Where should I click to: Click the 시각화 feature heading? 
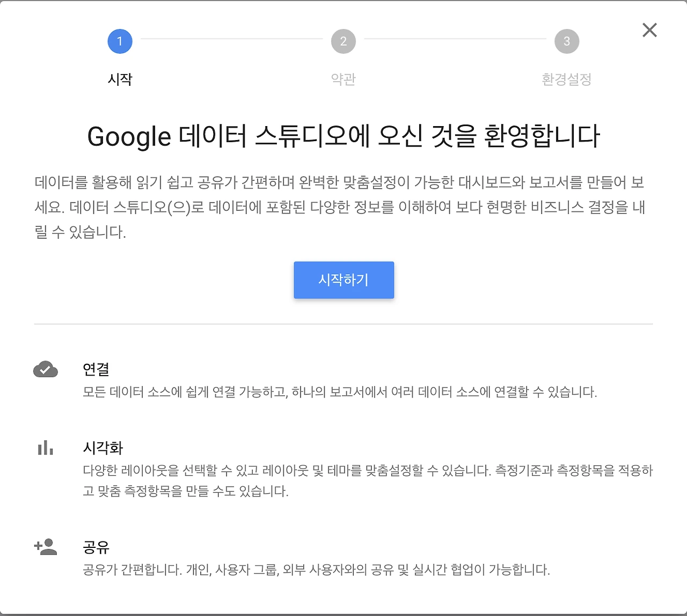pyautogui.click(x=103, y=448)
